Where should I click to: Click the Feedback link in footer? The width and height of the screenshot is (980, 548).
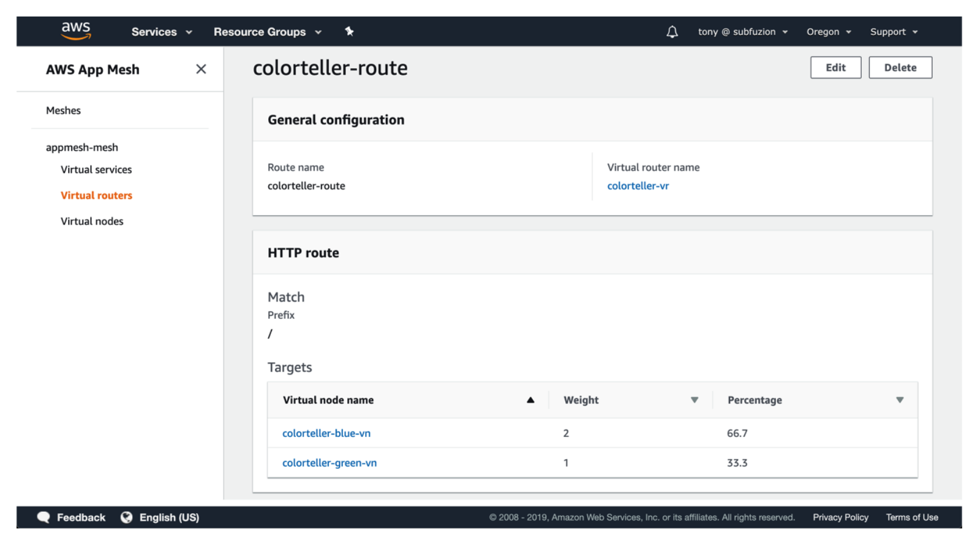coord(81,517)
